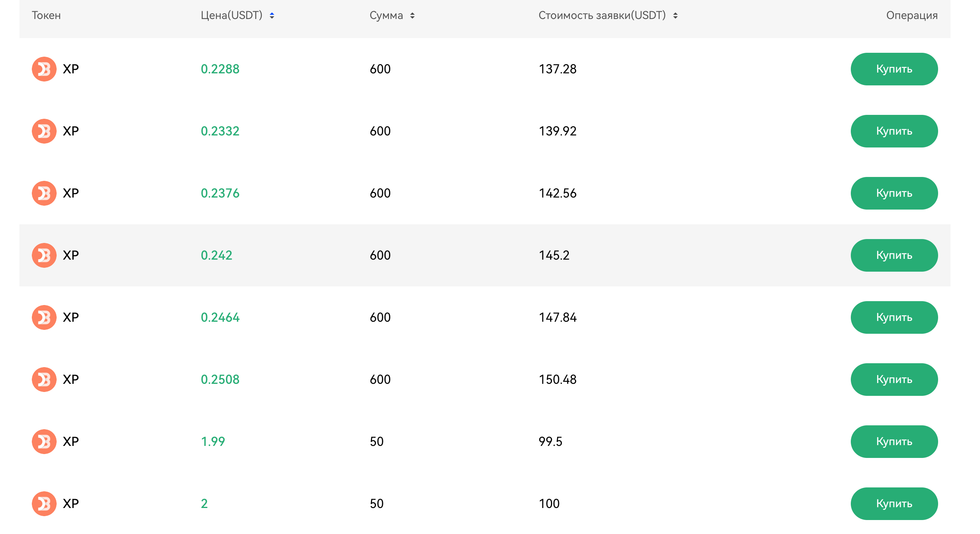
Task: Click order value 99.5
Action: [x=551, y=442]
